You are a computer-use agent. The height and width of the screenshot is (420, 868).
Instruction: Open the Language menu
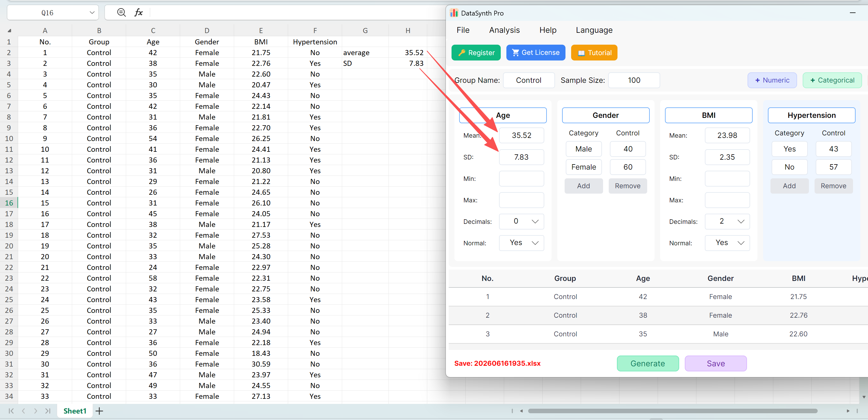click(594, 30)
